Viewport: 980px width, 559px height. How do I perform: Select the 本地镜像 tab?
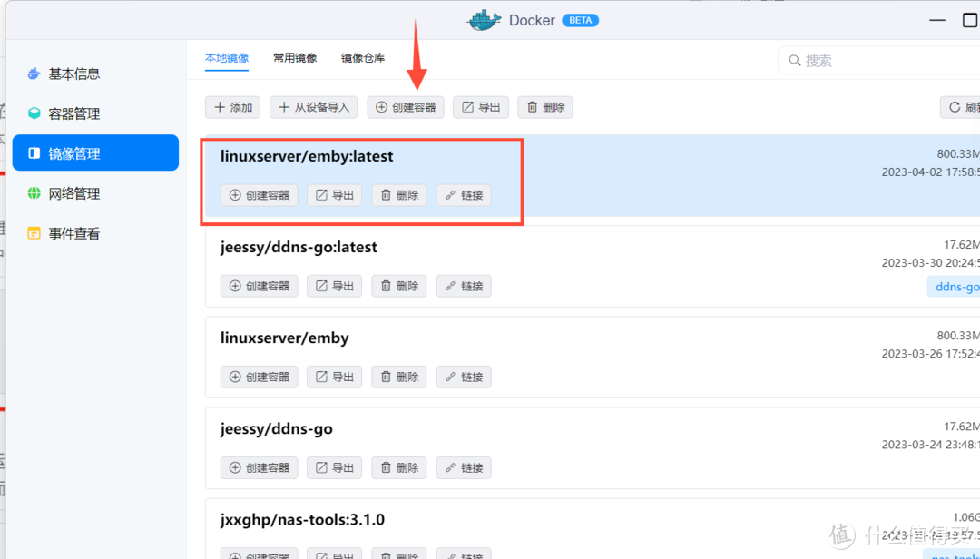click(x=226, y=56)
